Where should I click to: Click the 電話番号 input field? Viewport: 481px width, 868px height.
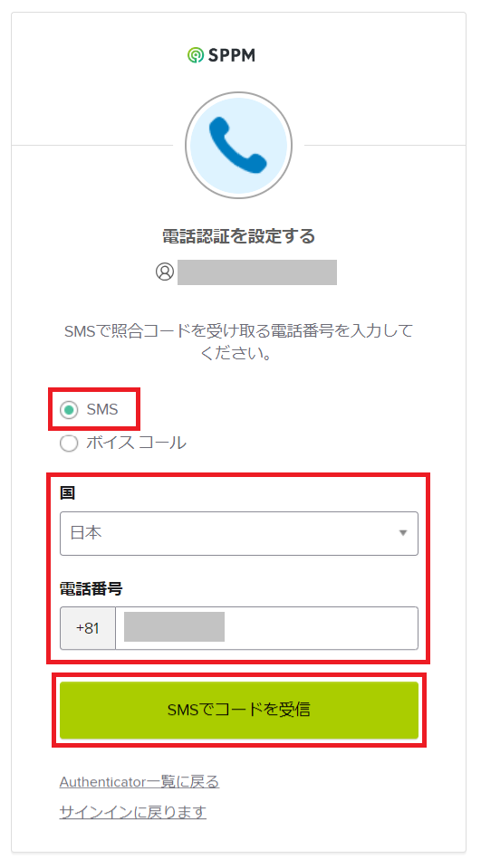(266, 628)
